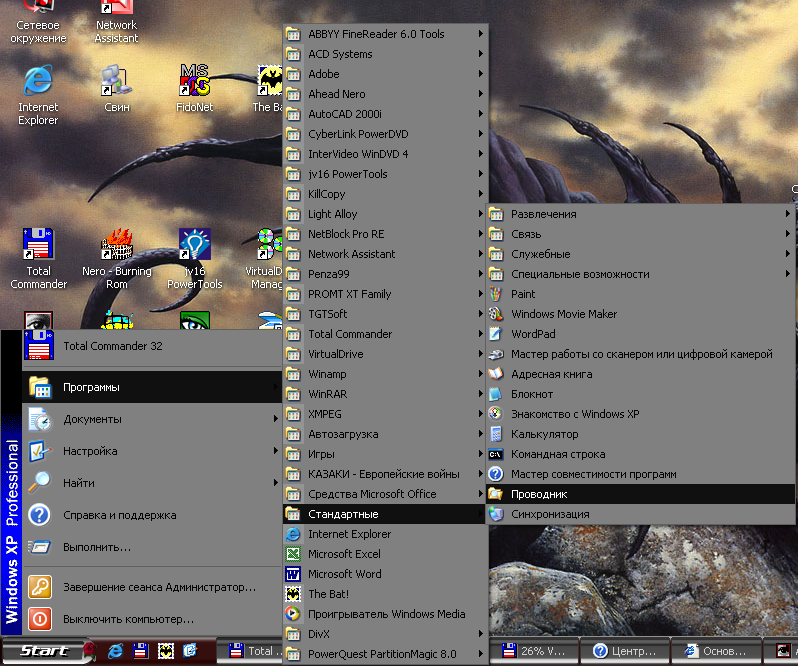Launch Paint from Standard menu

point(523,294)
